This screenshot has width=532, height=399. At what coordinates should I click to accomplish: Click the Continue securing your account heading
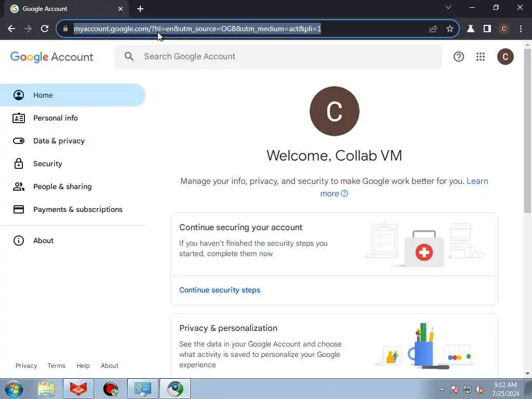tap(241, 228)
